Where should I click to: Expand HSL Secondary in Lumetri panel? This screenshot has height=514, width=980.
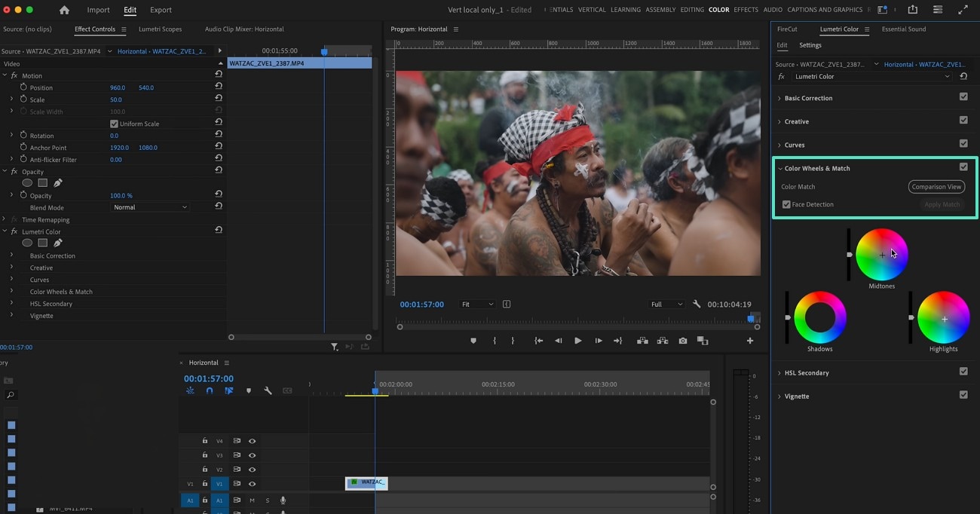point(779,373)
